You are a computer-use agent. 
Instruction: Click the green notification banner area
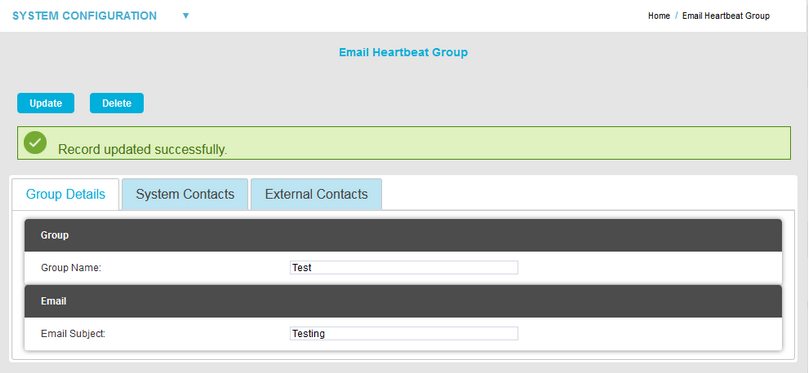tap(404, 143)
